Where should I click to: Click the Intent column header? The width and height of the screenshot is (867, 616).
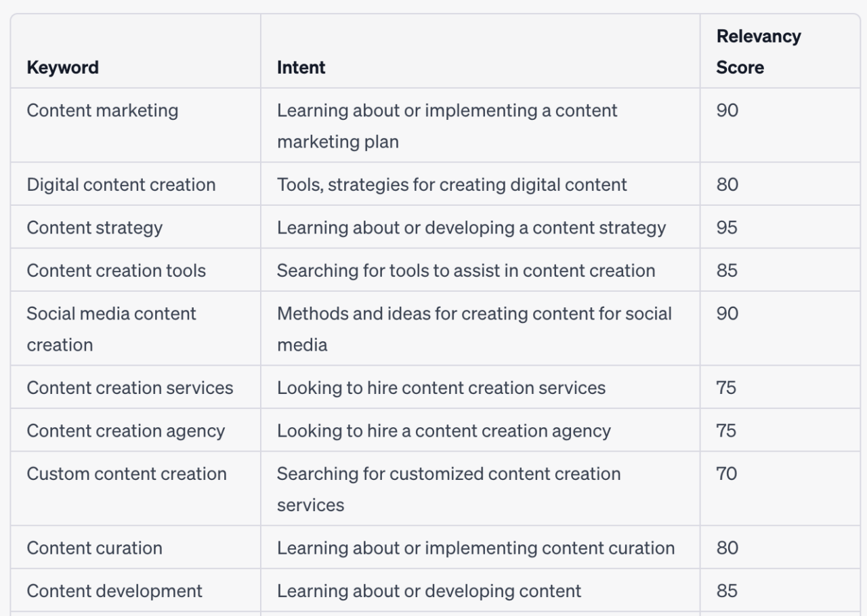click(301, 68)
